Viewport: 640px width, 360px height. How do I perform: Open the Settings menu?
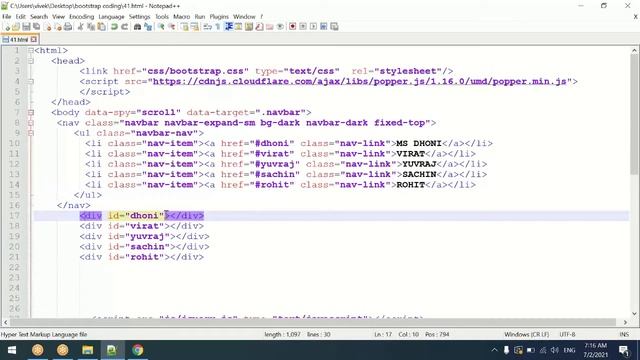tap(140, 17)
